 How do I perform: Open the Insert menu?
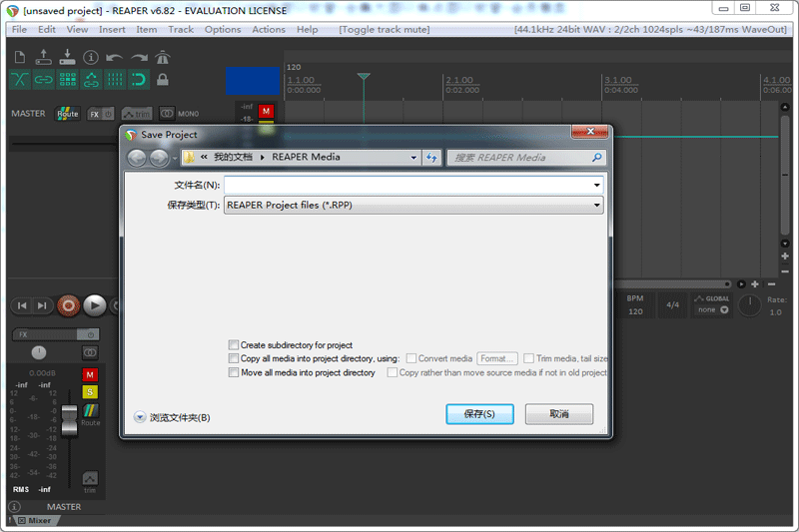(112, 29)
